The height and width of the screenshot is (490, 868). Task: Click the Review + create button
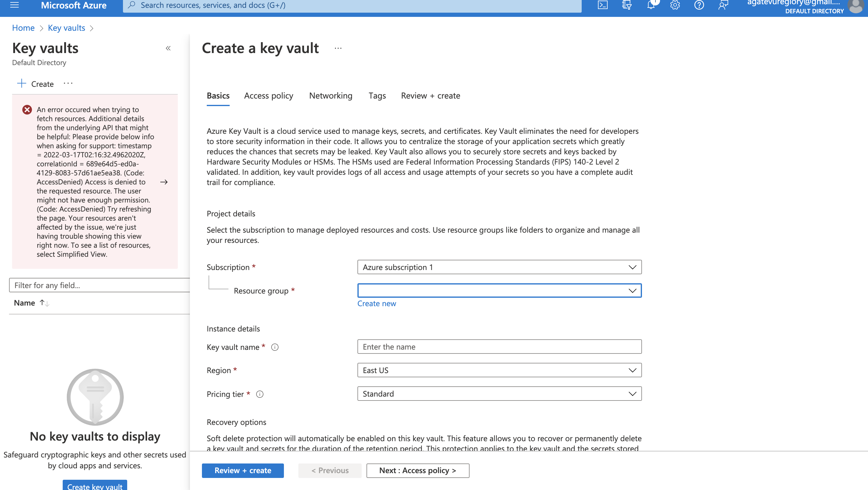coord(243,470)
